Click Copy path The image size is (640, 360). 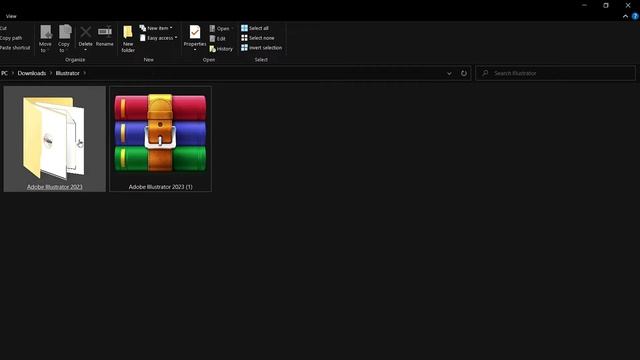pyautogui.click(x=11, y=38)
